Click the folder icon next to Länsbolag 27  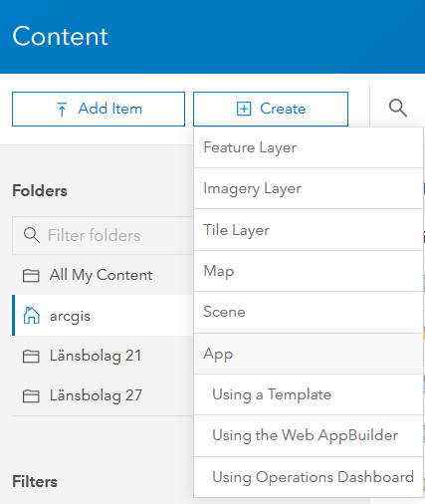31,396
